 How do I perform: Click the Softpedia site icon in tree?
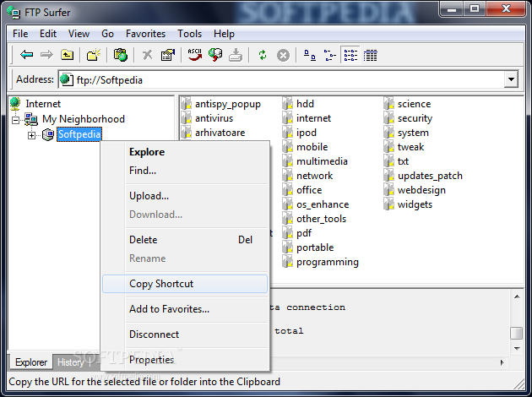[48, 134]
